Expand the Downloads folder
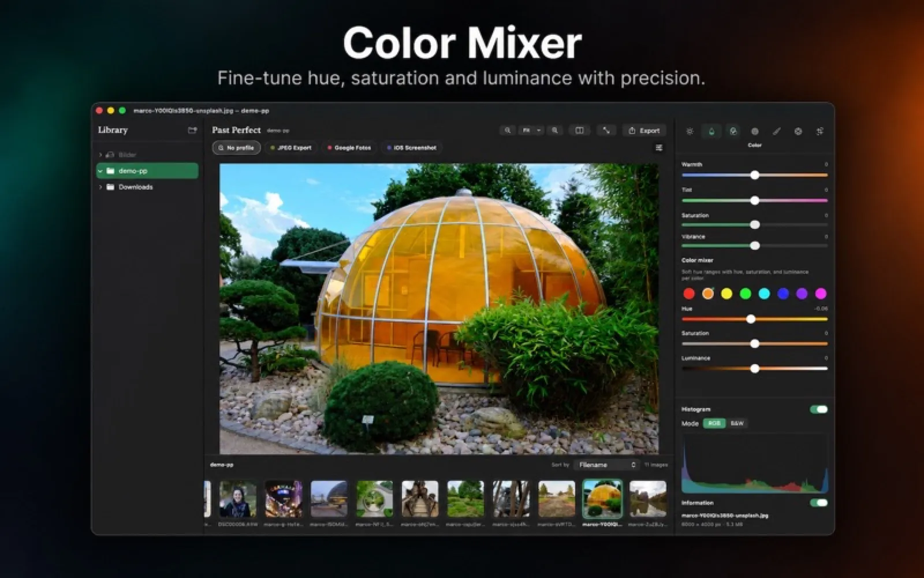Screen dimensions: 924x578 coord(100,187)
